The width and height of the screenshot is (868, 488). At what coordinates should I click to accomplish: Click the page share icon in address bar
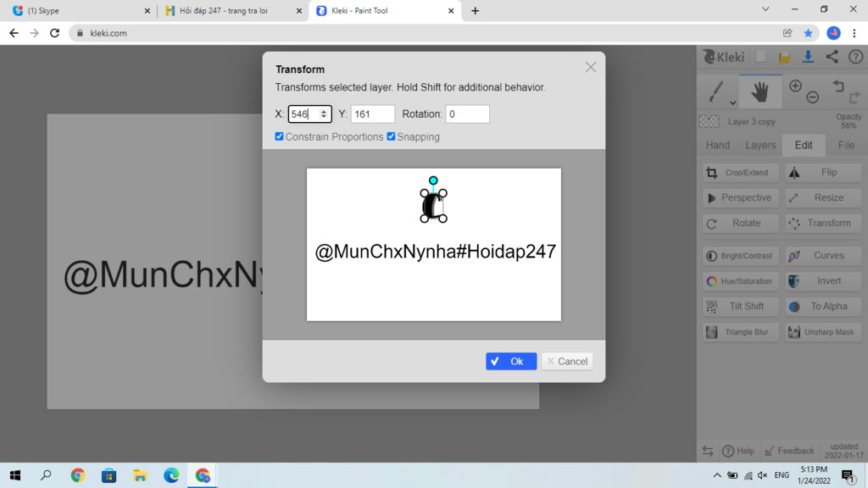(787, 33)
